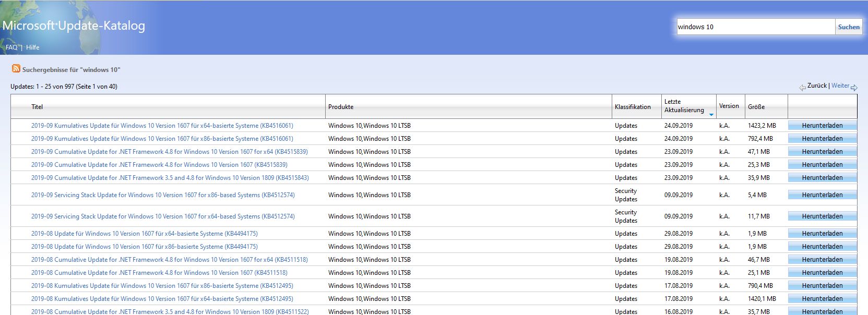Open KB4511518 .NET 4.8 Version 1607 non-x64 link

[159, 273]
